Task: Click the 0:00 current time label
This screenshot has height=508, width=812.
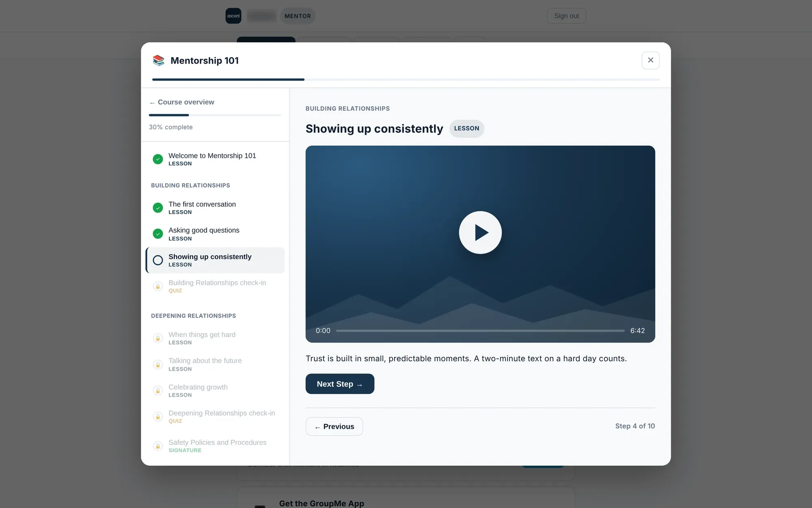Action: [323, 331]
